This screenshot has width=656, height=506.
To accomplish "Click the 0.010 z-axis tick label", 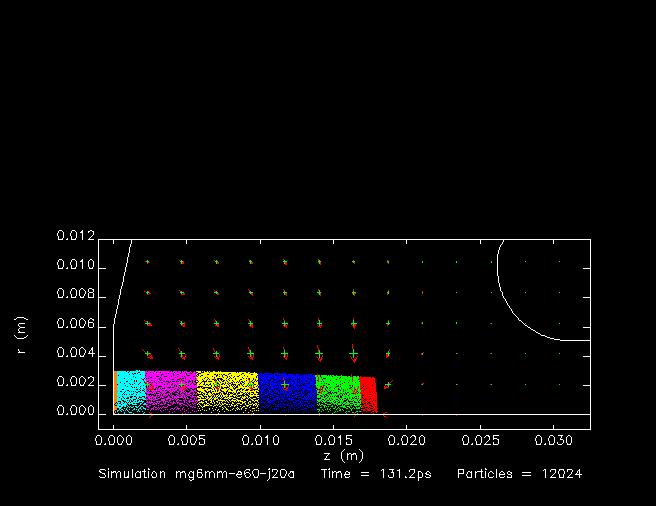I will click(260, 440).
